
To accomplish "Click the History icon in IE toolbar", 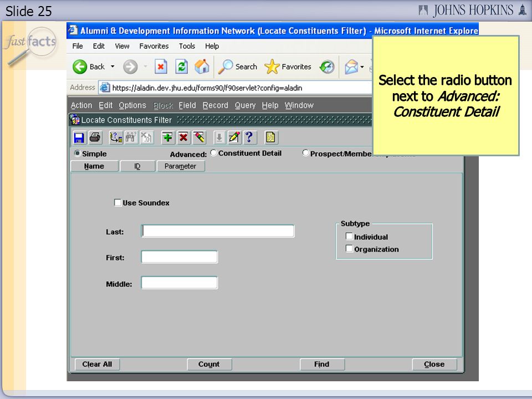I will pyautogui.click(x=327, y=67).
